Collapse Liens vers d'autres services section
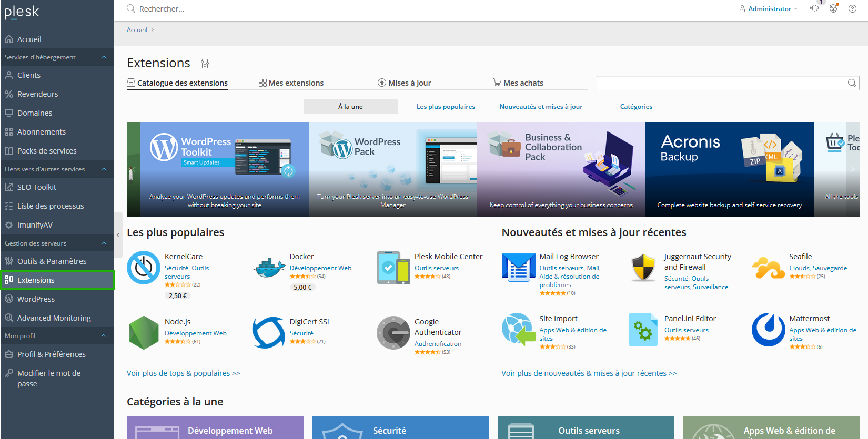868x439 pixels. [x=57, y=169]
